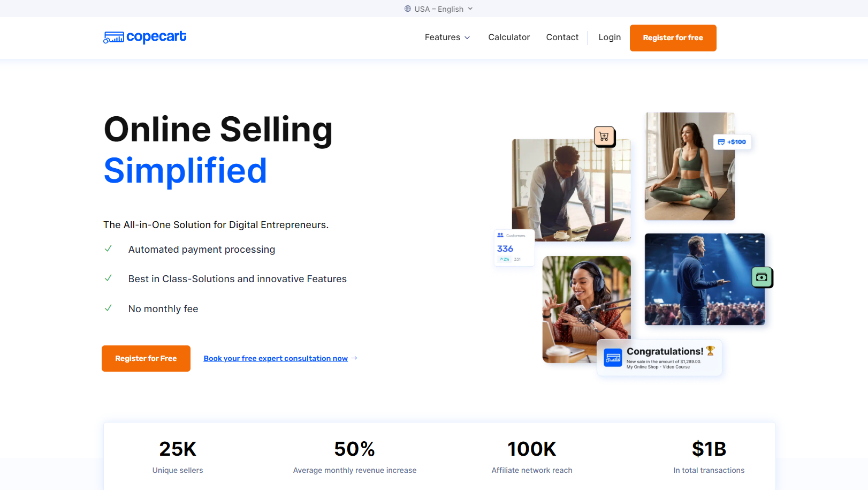Click the green checkmark beside Automated payment processing
The image size is (868, 490).
coord(109,248)
